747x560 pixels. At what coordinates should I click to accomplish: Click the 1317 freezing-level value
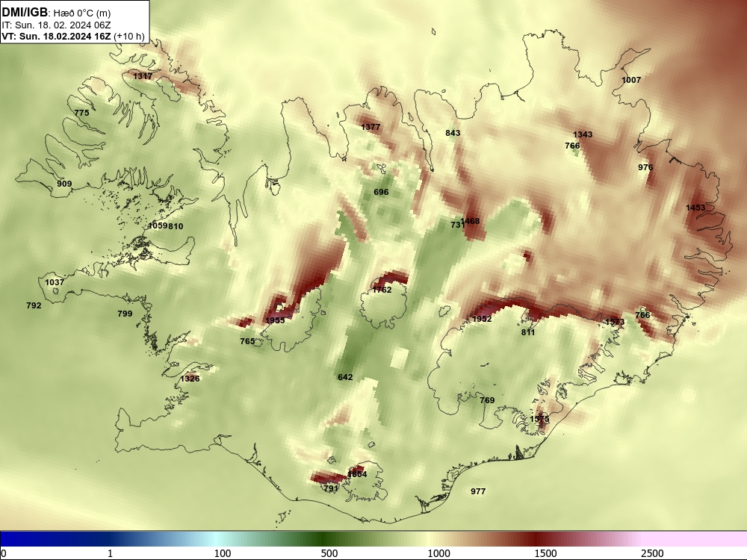point(143,76)
